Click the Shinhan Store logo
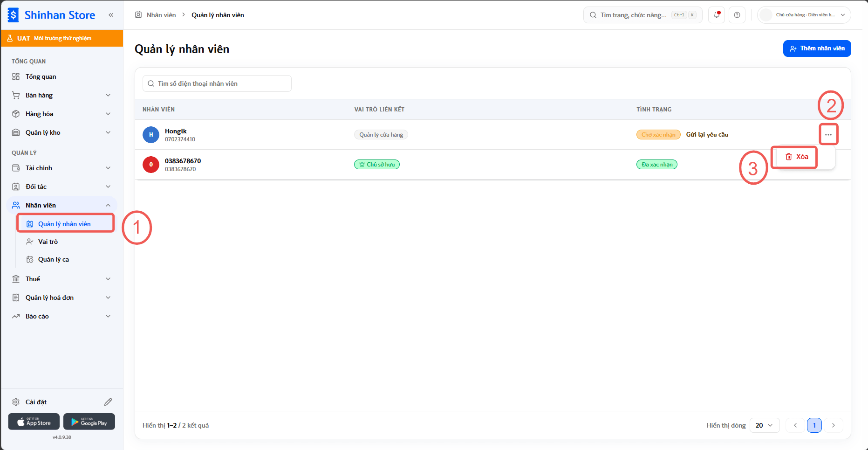 51,15
